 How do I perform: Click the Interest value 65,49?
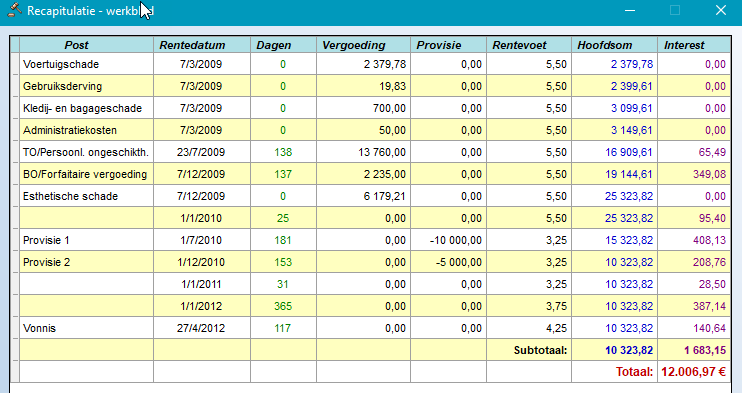point(712,152)
